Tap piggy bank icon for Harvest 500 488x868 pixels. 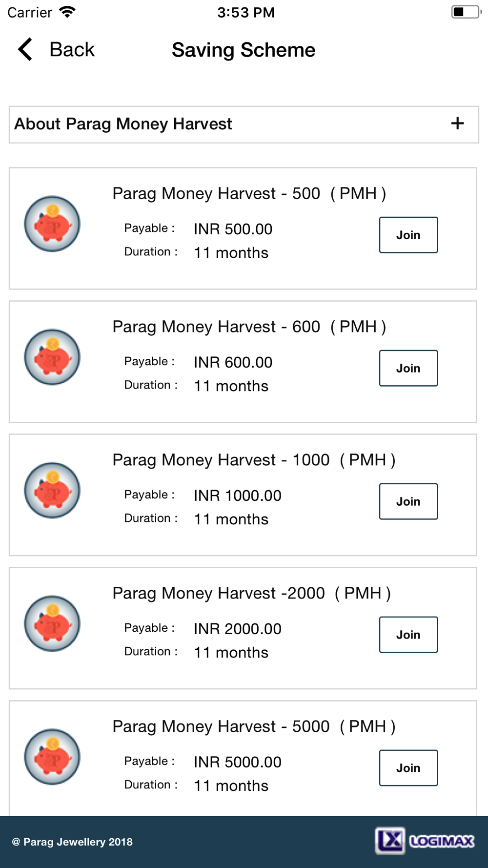click(52, 224)
